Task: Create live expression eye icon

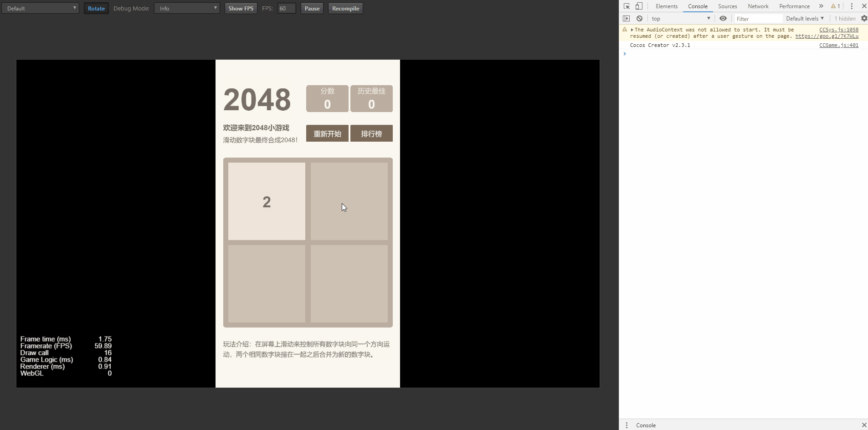Action: [x=723, y=19]
